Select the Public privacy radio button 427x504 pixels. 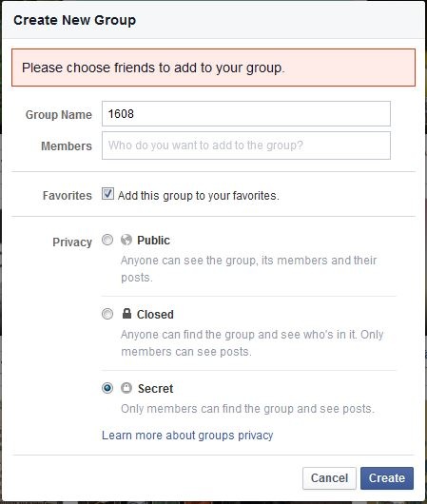click(x=107, y=240)
